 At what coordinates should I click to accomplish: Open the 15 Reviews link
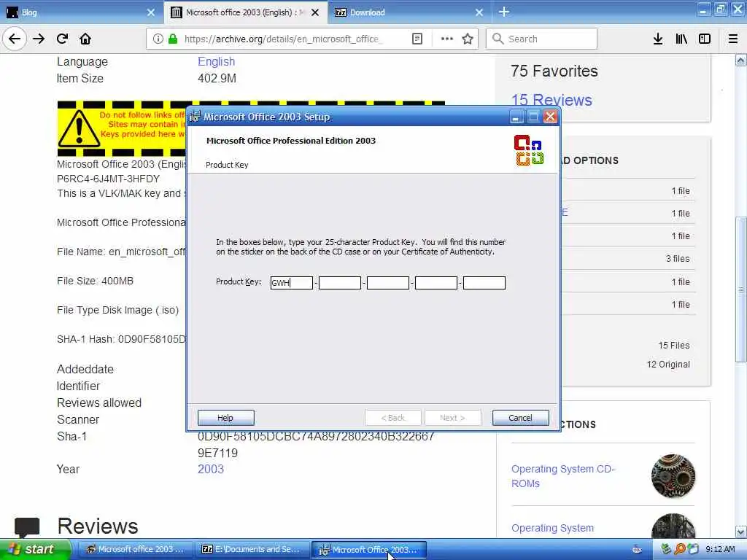pos(551,100)
